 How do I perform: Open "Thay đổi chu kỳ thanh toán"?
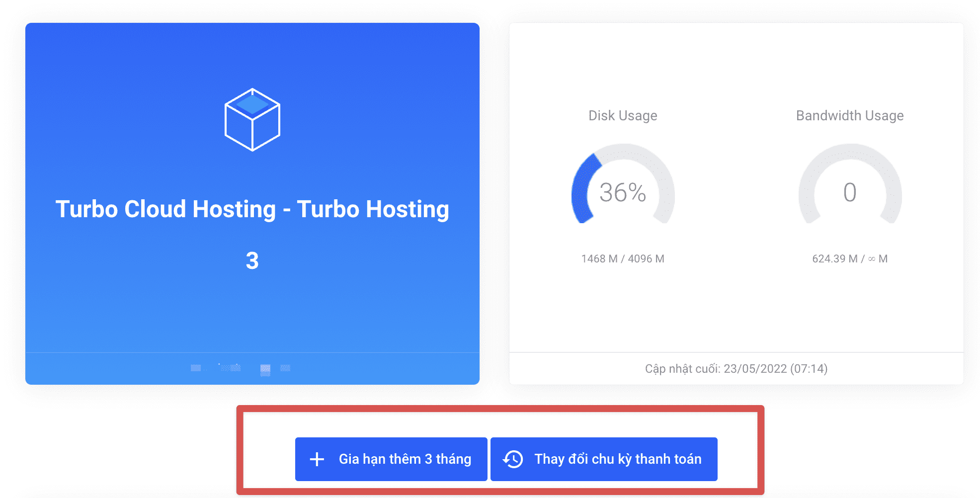[x=617, y=459]
